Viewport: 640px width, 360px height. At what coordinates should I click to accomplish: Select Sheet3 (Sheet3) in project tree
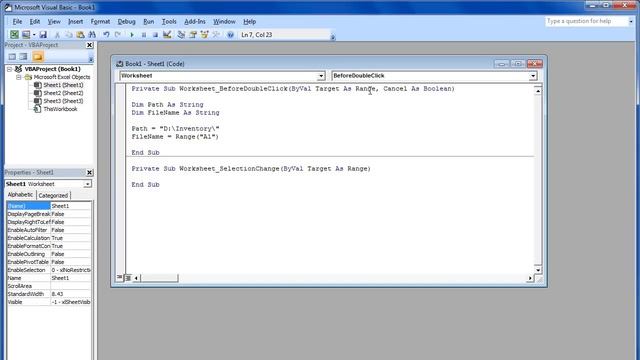tap(63, 101)
